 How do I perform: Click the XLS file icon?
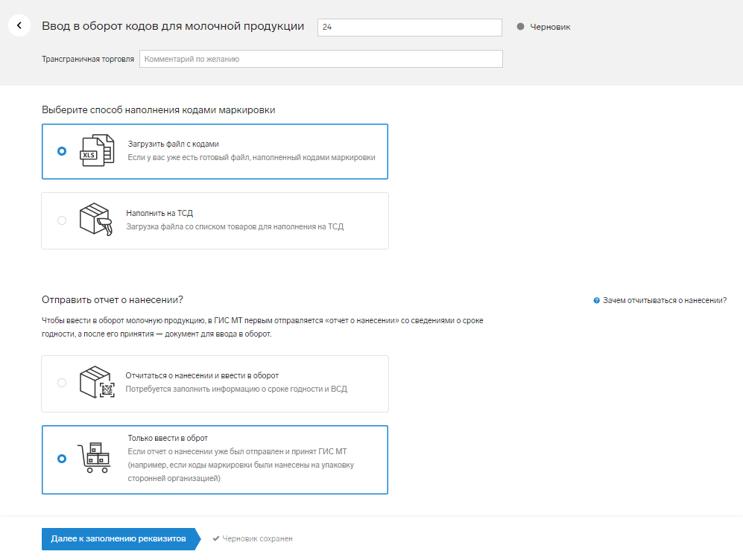click(97, 150)
